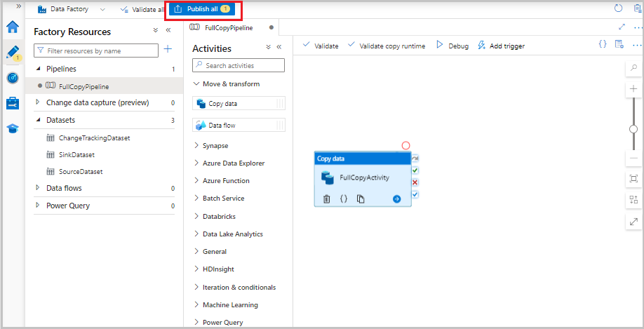Click Validate copy runtime

point(386,46)
